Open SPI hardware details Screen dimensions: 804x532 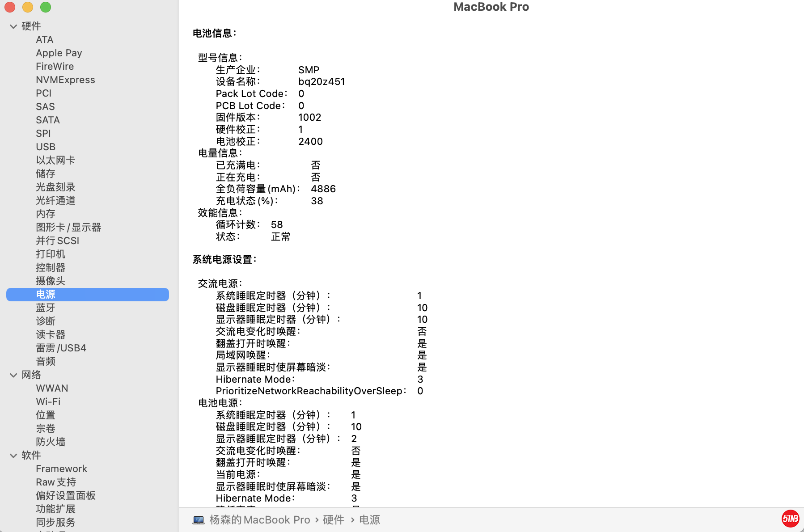[43, 134]
